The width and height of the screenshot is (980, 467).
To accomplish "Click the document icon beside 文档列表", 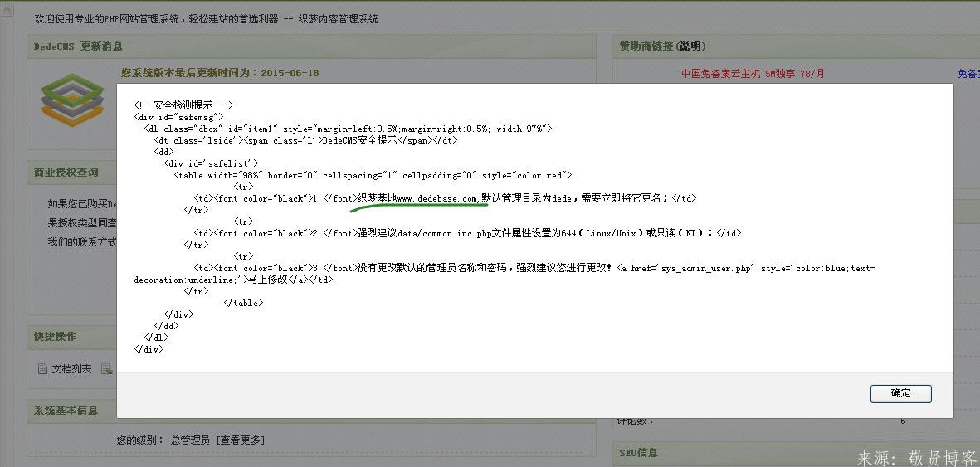I will (x=42, y=369).
